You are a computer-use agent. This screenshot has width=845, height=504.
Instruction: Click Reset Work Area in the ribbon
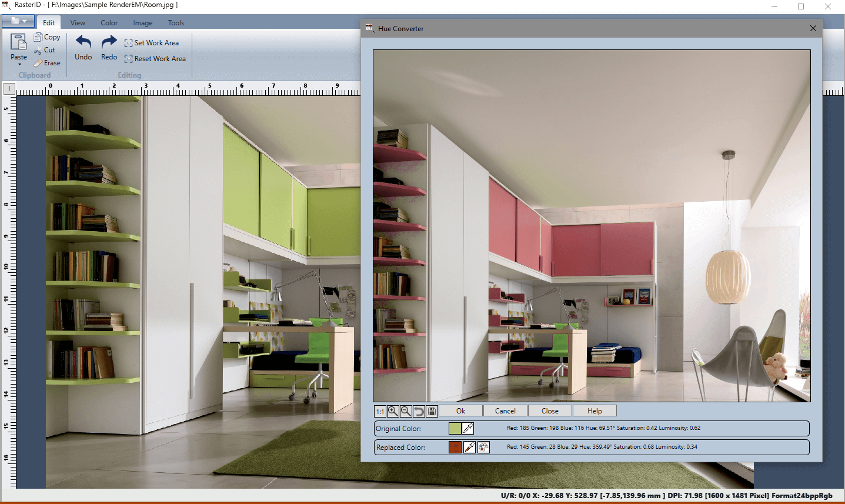click(x=155, y=59)
